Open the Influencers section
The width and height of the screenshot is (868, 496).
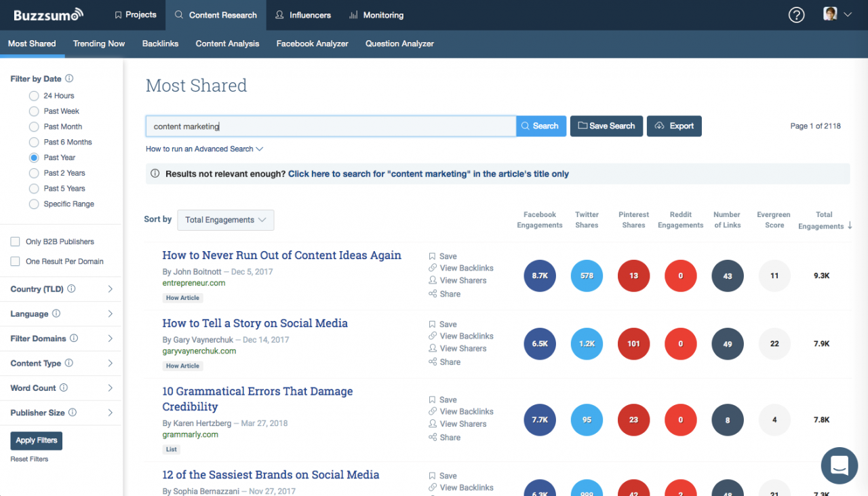click(x=303, y=15)
